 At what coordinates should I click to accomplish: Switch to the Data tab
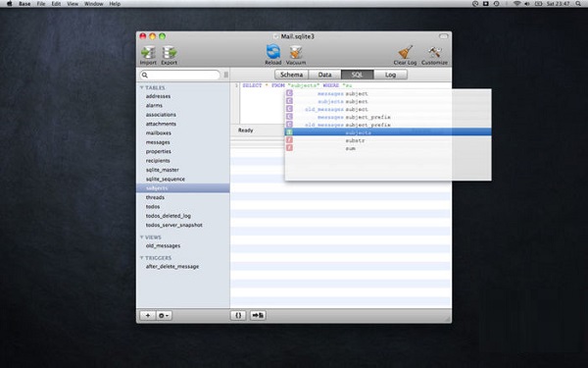pos(324,75)
